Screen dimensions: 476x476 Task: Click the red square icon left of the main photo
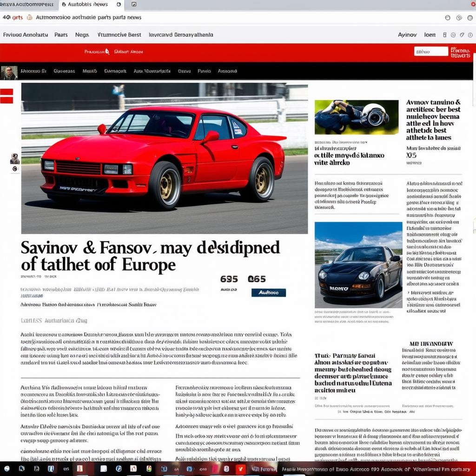[x=7, y=96]
